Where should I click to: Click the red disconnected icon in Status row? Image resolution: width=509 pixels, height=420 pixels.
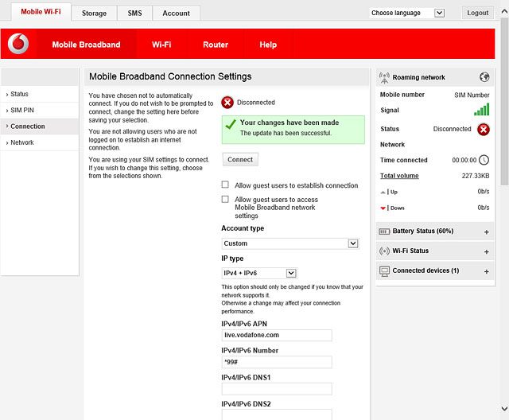(484, 129)
